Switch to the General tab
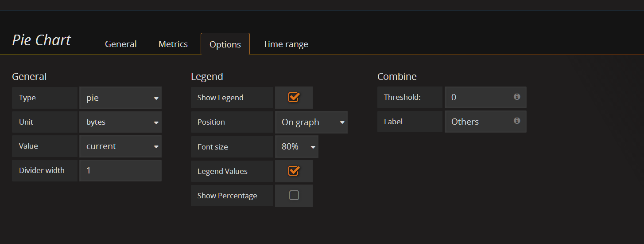The image size is (644, 244). click(120, 44)
